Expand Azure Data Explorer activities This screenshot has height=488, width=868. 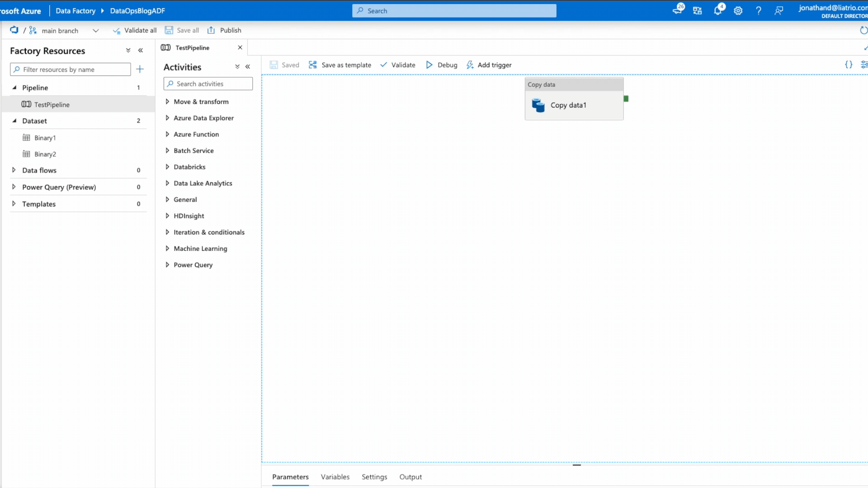tap(167, 118)
